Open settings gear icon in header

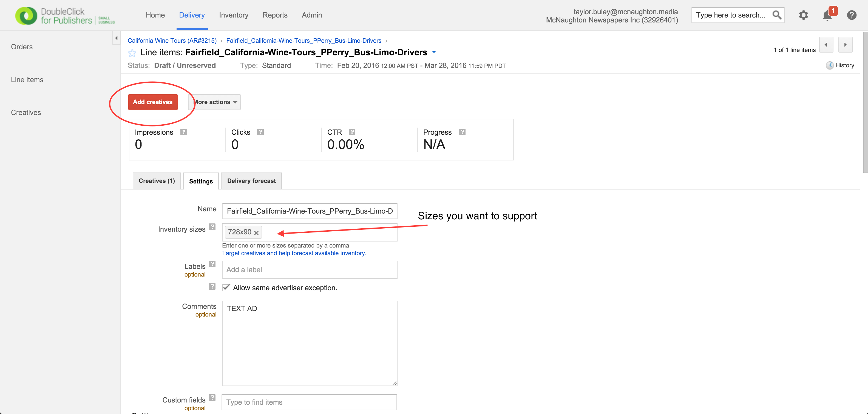point(803,15)
